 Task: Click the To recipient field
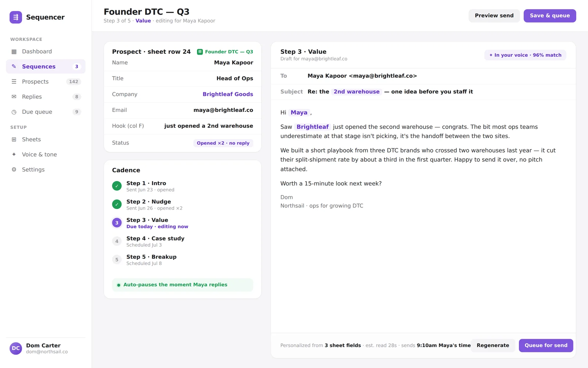click(x=423, y=76)
